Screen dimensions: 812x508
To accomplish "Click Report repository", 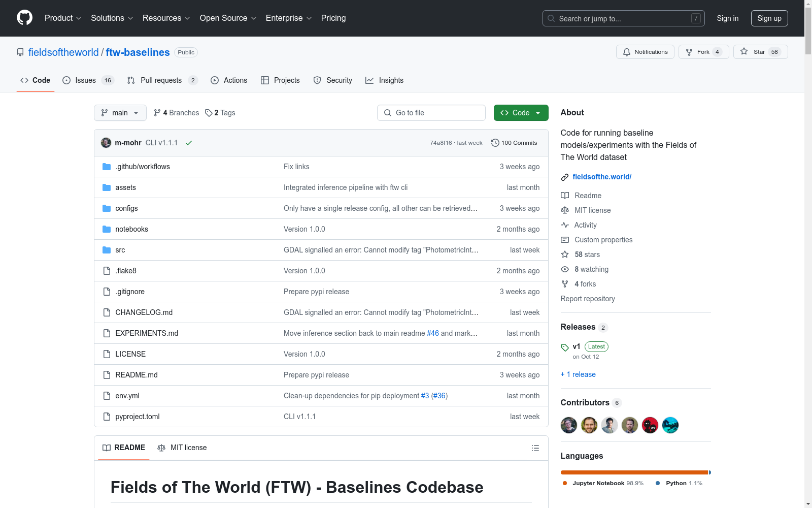I will 588,299.
